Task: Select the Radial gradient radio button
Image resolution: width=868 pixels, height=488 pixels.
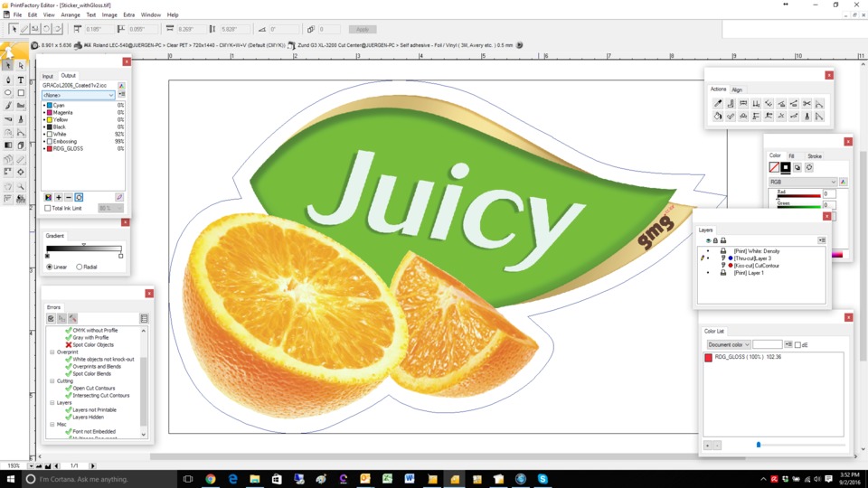Action: [x=80, y=267]
